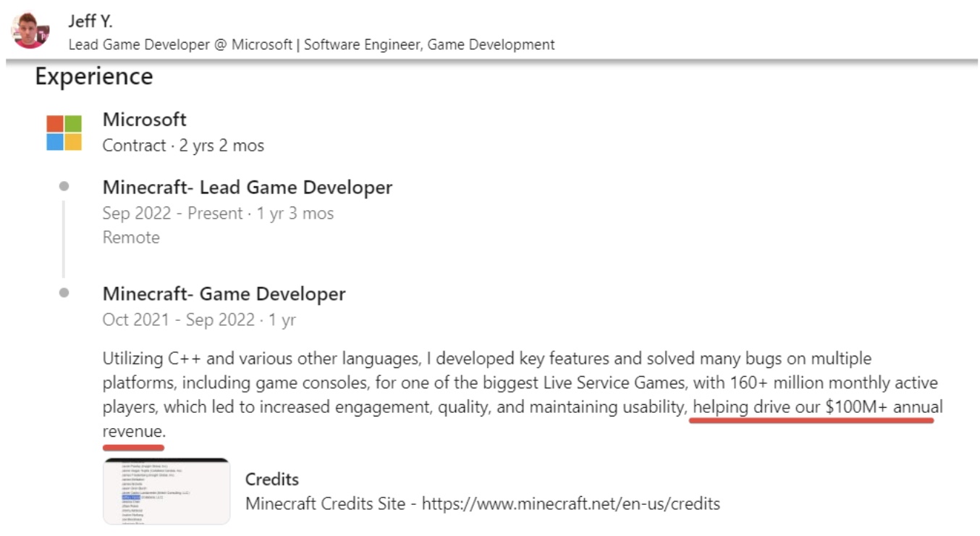Click the Contract · 2 yrs 2 mos text
980x536 pixels.
click(x=183, y=146)
